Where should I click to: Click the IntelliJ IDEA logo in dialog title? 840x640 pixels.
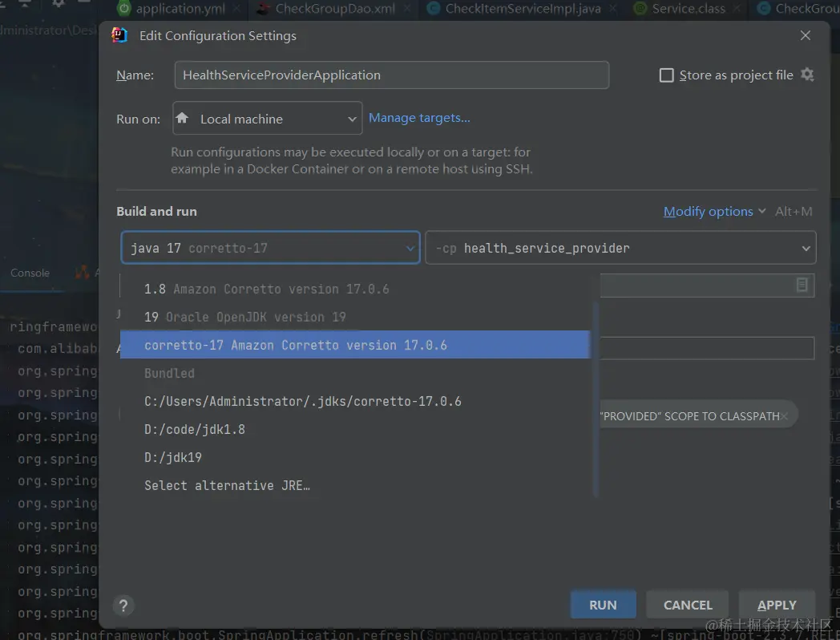pos(119,35)
